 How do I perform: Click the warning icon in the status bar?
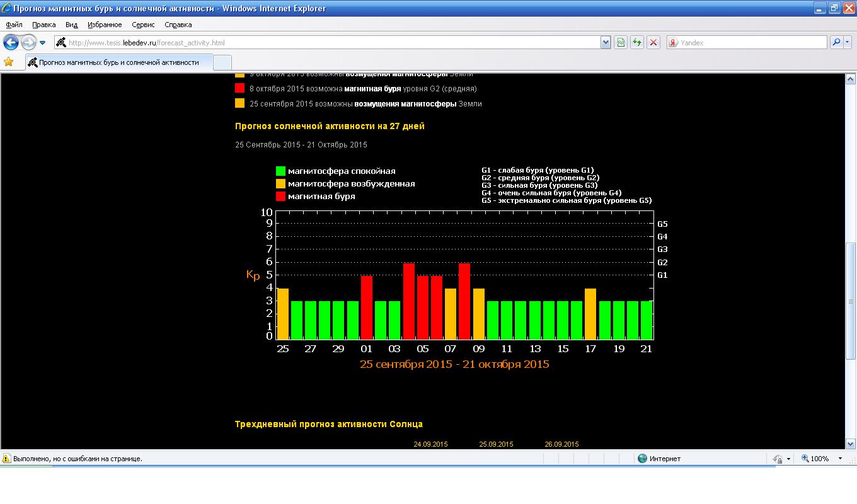coord(7,459)
